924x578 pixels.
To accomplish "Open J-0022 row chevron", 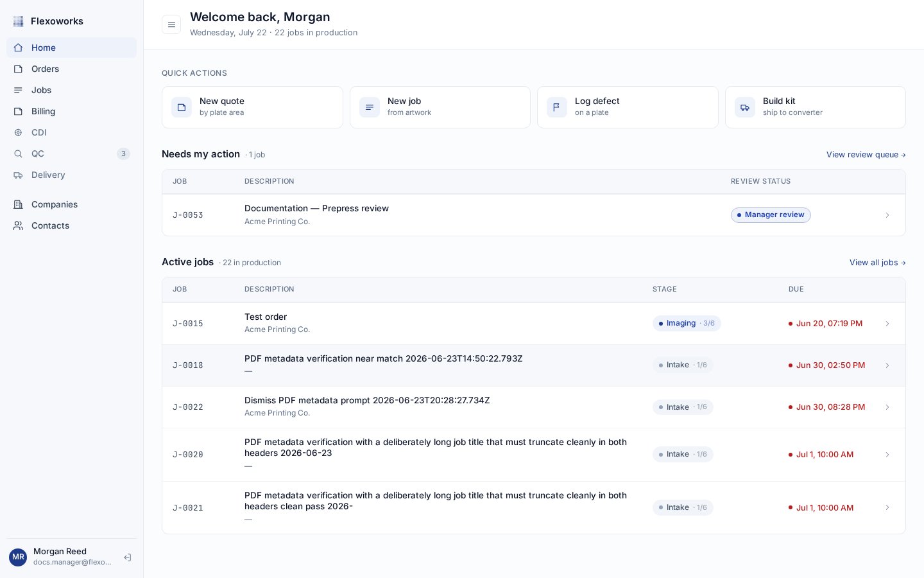I will point(887,407).
